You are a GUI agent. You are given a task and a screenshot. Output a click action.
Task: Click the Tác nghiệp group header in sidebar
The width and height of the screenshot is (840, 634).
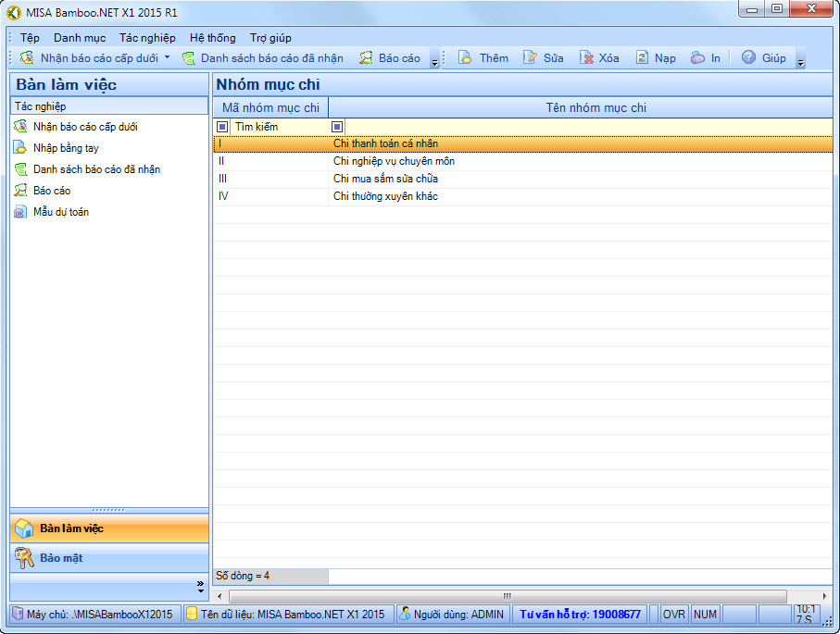coord(109,106)
